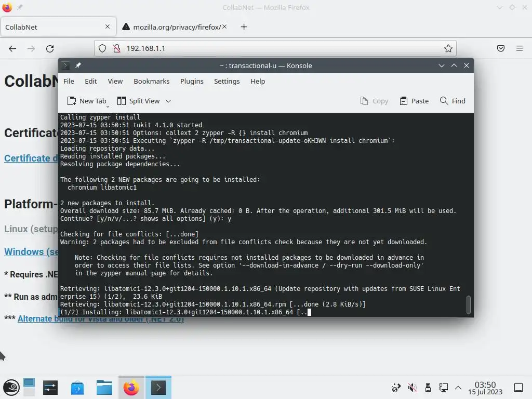Expand hidden system tray icons

tap(458, 388)
